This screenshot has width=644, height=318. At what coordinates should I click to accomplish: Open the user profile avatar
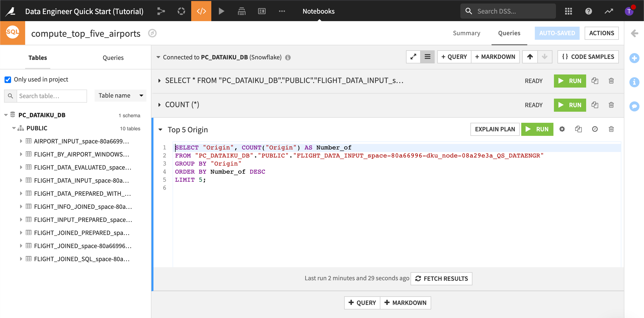(x=629, y=11)
